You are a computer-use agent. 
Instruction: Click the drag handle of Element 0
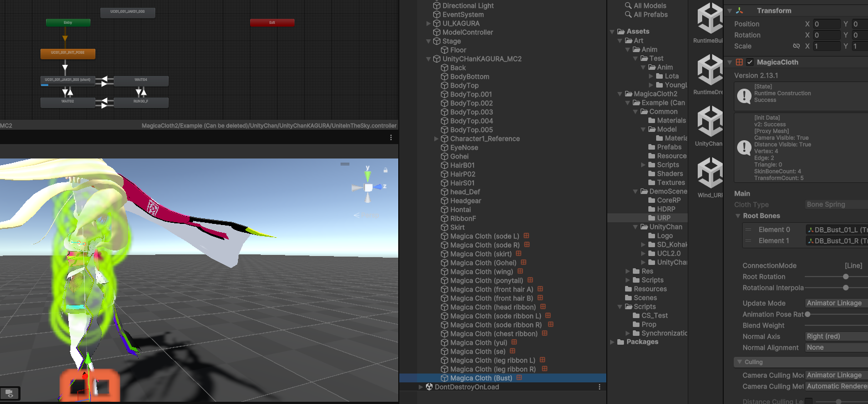click(748, 229)
